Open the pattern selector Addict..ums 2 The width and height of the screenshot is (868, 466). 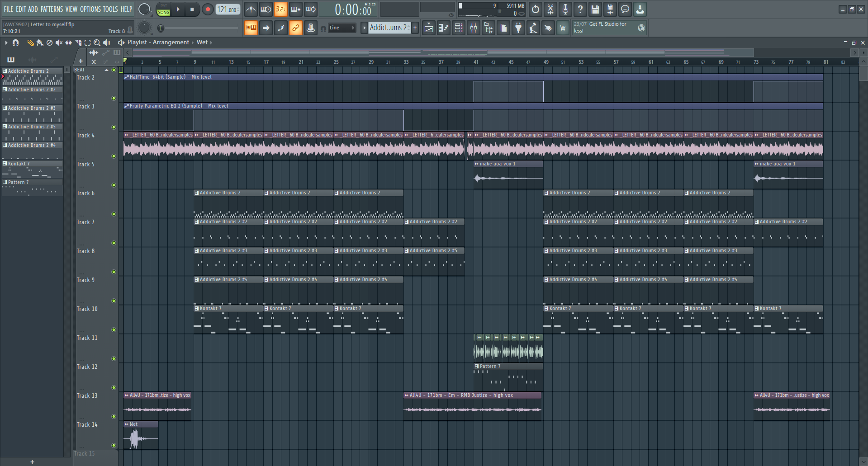[389, 28]
